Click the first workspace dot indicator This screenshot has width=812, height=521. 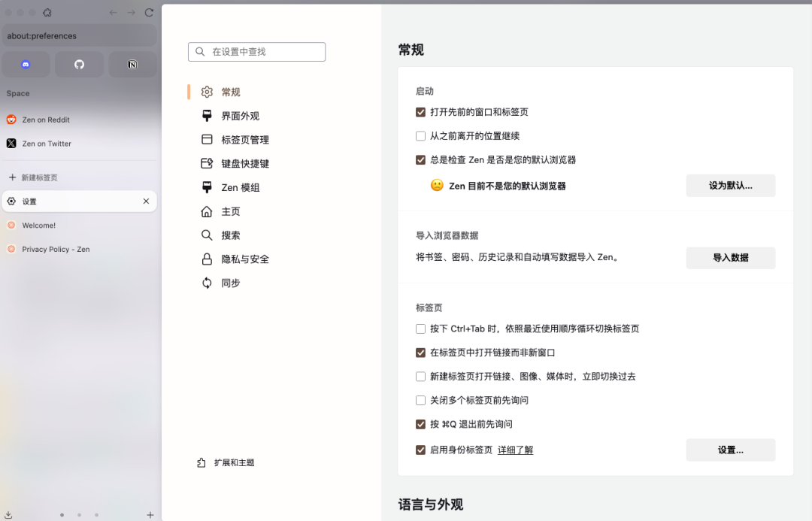[62, 515]
